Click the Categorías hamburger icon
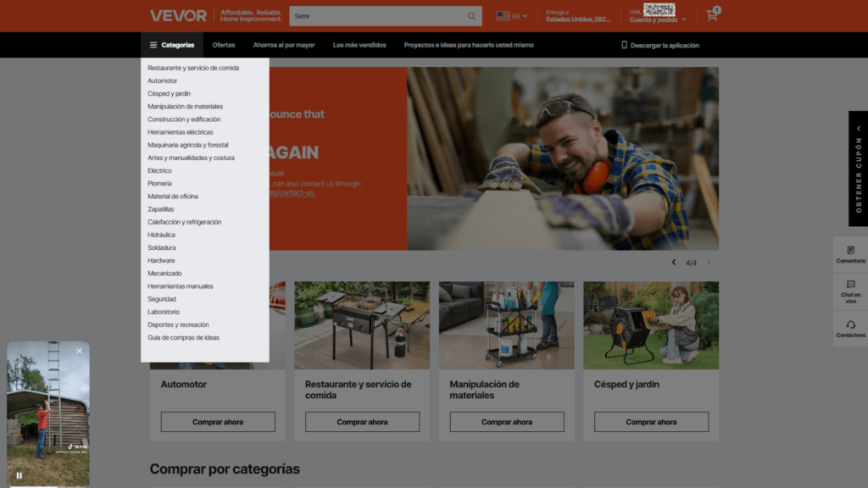This screenshot has height=488, width=868. click(x=153, y=46)
